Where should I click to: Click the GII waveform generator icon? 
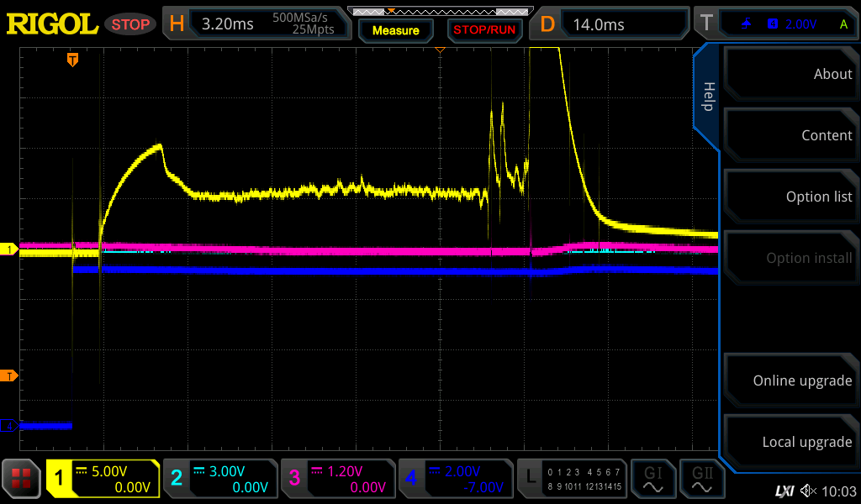point(703,480)
